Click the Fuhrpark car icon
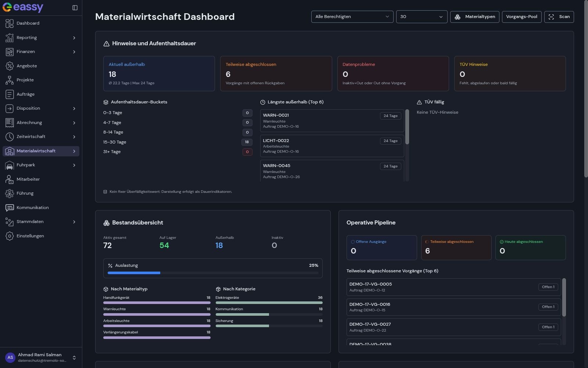The image size is (588, 368). click(x=10, y=165)
